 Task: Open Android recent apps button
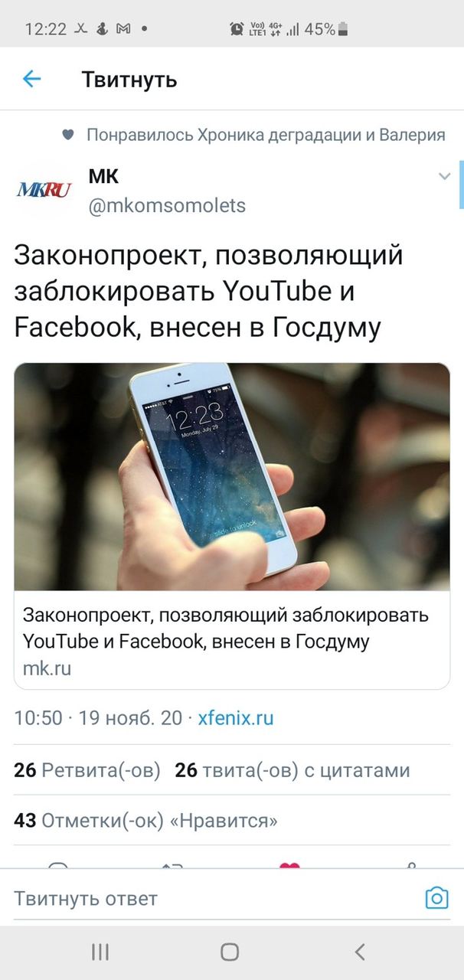pyautogui.click(x=100, y=952)
